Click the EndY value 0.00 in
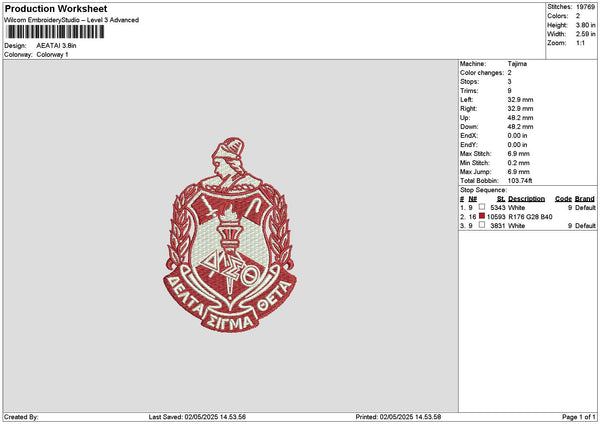The width and height of the screenshot is (600, 424). pyautogui.click(x=517, y=145)
